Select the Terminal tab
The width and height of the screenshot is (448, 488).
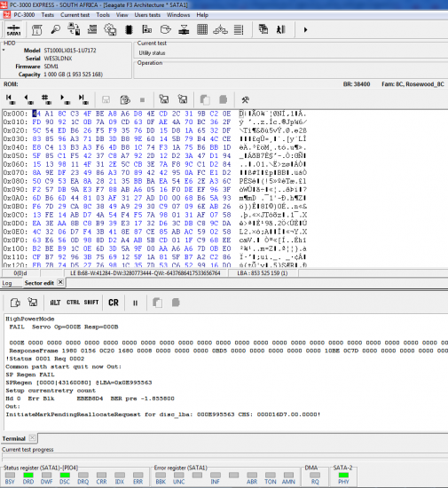(x=13, y=438)
